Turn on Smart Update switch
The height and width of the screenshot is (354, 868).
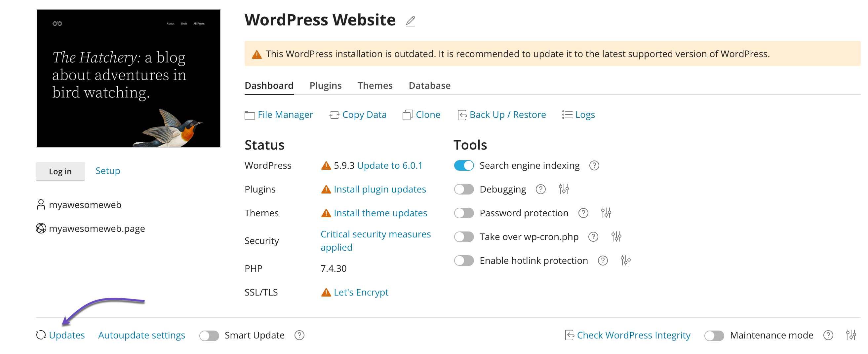[209, 336]
